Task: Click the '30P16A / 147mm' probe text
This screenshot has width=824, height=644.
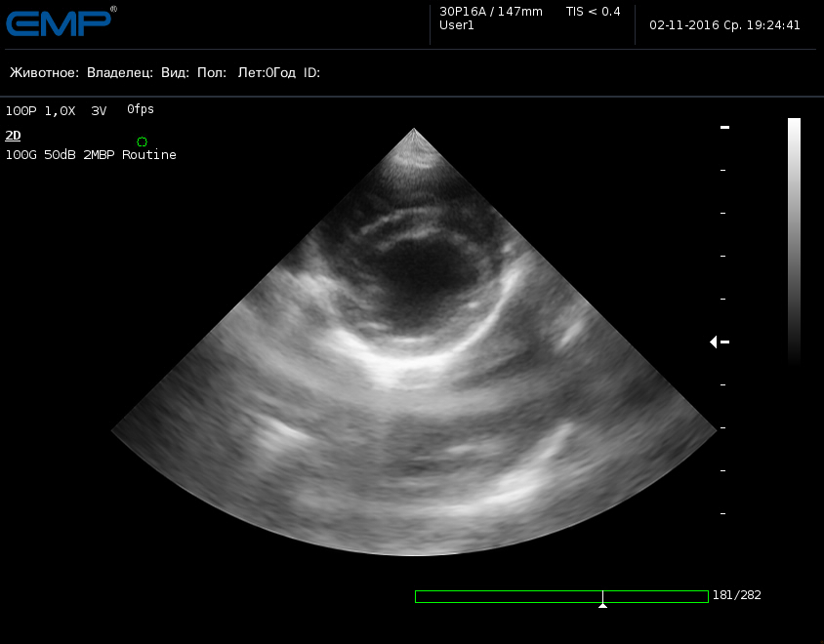Action: [491, 12]
